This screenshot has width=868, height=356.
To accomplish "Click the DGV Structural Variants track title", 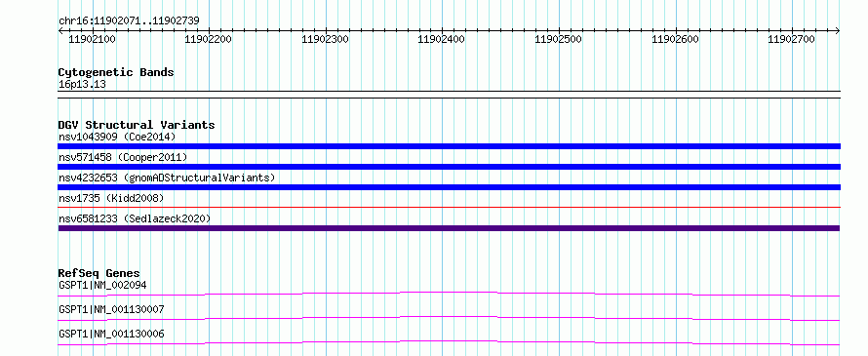I will [137, 125].
